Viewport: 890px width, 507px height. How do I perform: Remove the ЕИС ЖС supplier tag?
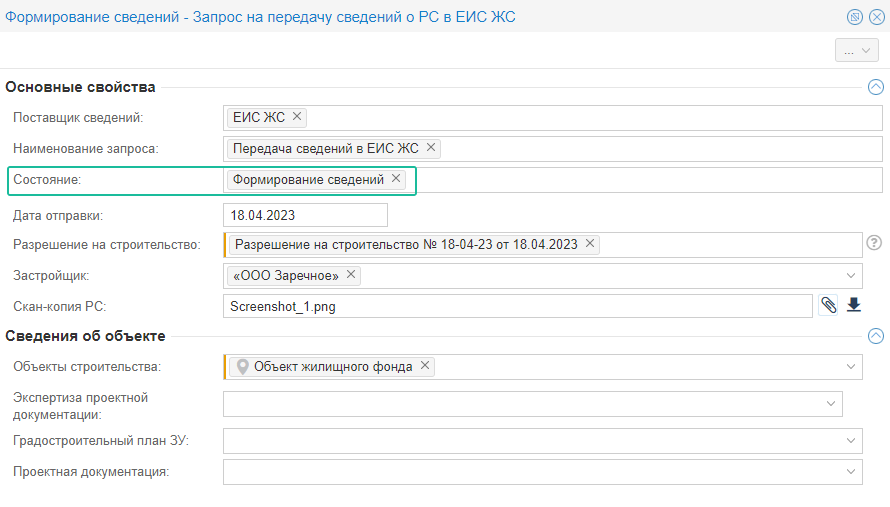[x=297, y=117]
